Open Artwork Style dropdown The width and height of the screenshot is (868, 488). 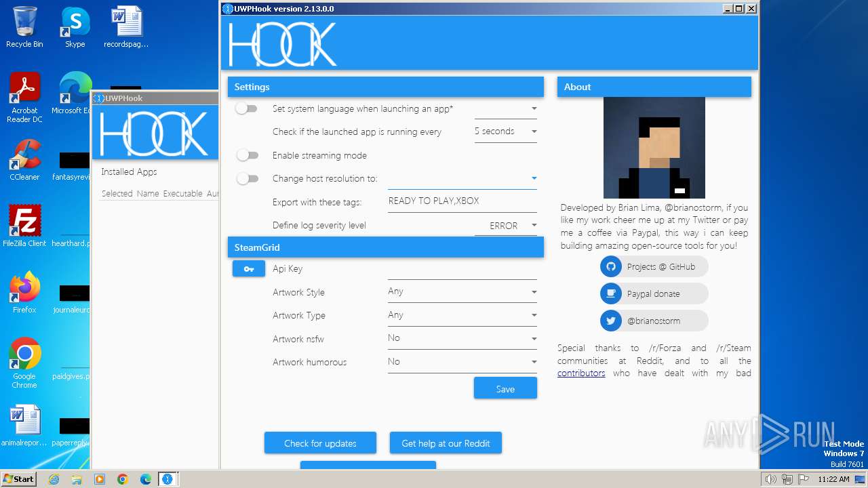pos(462,291)
